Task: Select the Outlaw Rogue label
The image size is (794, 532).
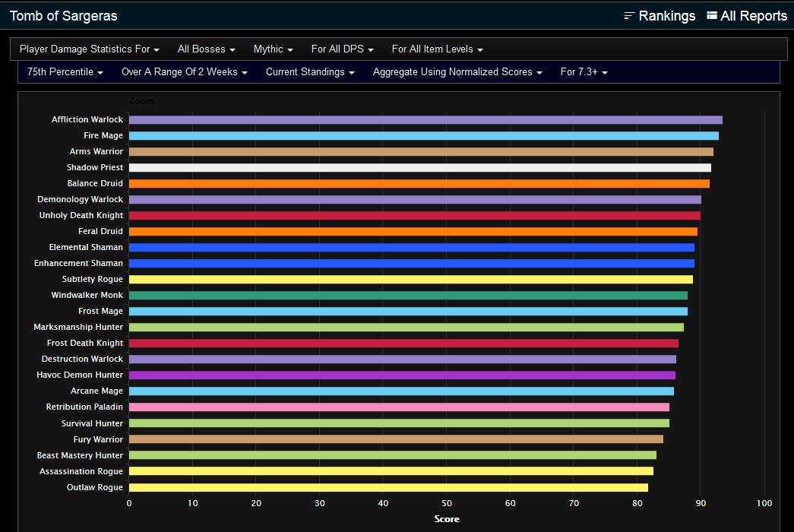Action: click(x=95, y=487)
